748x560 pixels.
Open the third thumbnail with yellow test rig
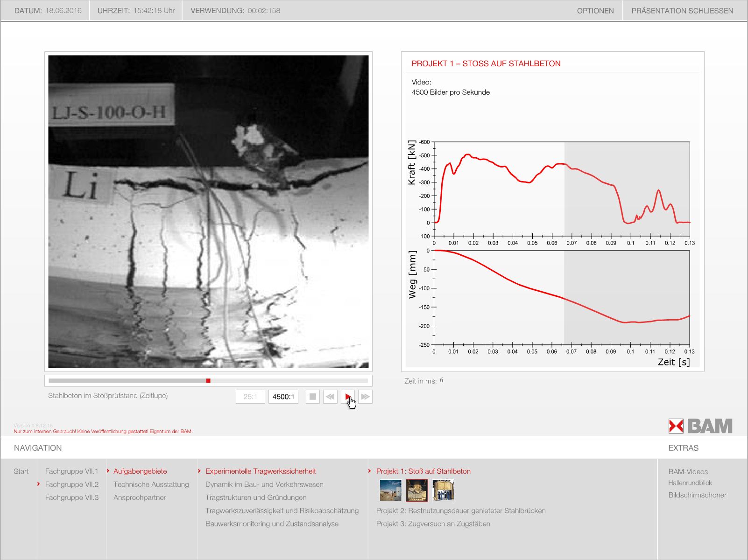443,490
